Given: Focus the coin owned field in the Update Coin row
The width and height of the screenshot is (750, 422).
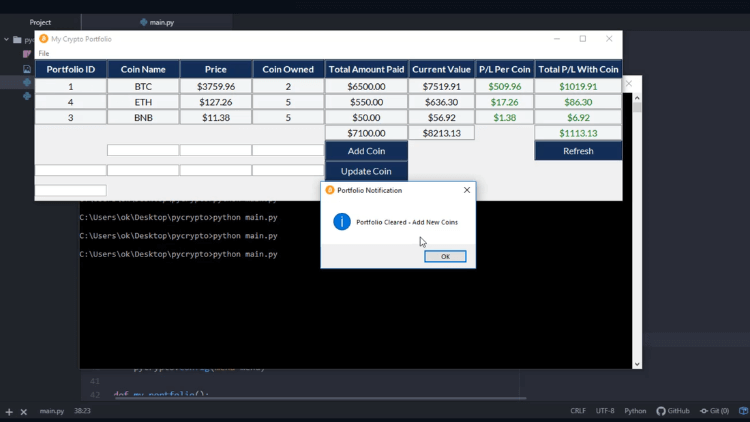Looking at the screenshot, I should pos(288,170).
